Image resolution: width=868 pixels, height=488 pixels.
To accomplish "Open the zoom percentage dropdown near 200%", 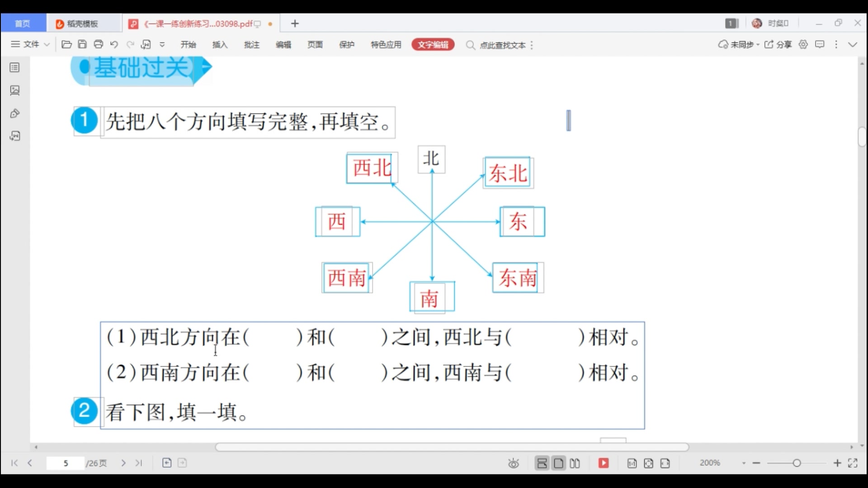I will pos(744,463).
